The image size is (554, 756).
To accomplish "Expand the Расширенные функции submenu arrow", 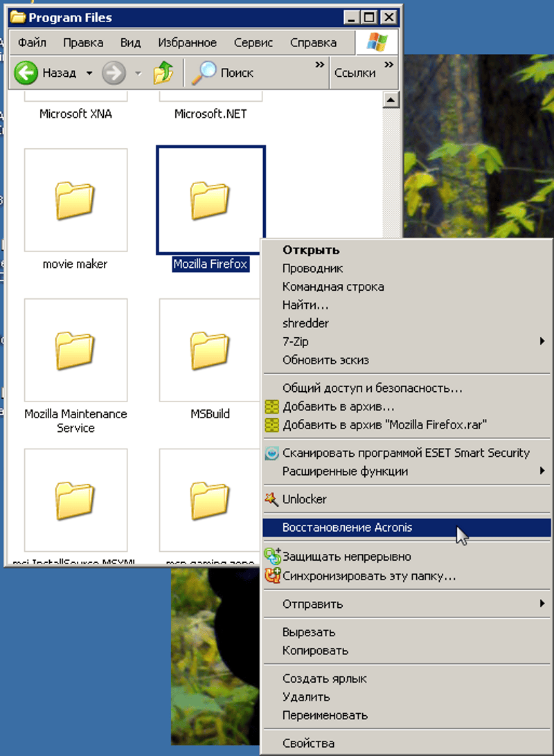I will point(542,471).
